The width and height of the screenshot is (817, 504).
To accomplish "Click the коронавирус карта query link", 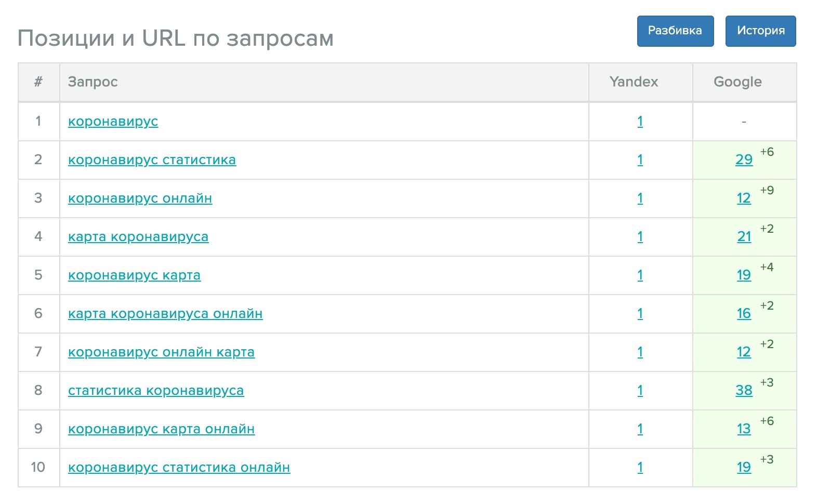I will 134,275.
